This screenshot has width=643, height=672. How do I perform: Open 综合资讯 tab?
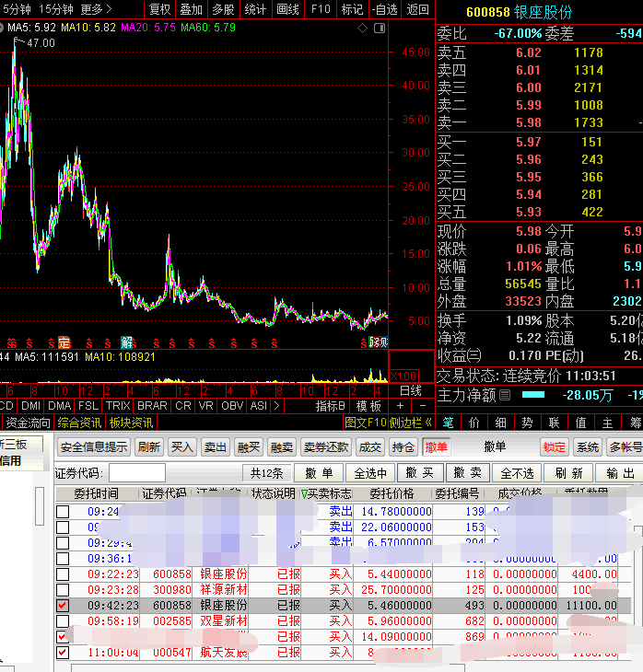point(79,423)
